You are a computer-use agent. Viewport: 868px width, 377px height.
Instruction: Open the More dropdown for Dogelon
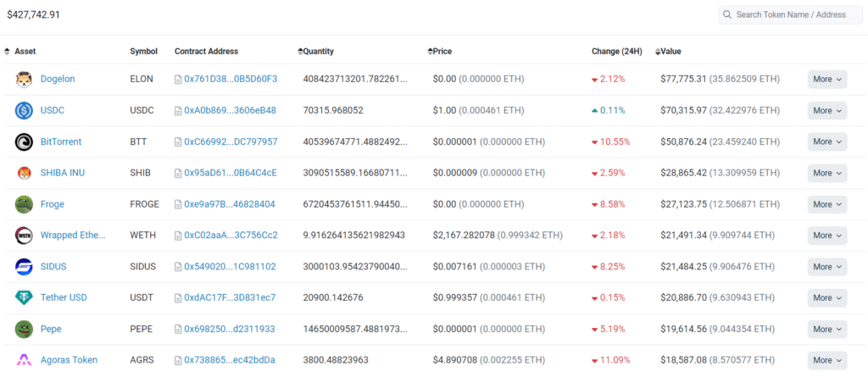pyautogui.click(x=827, y=79)
